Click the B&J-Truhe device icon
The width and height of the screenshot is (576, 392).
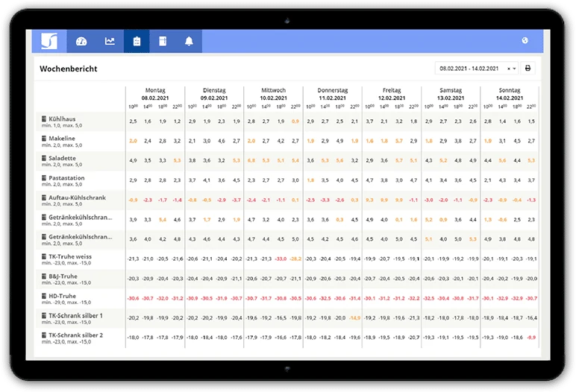click(x=44, y=276)
